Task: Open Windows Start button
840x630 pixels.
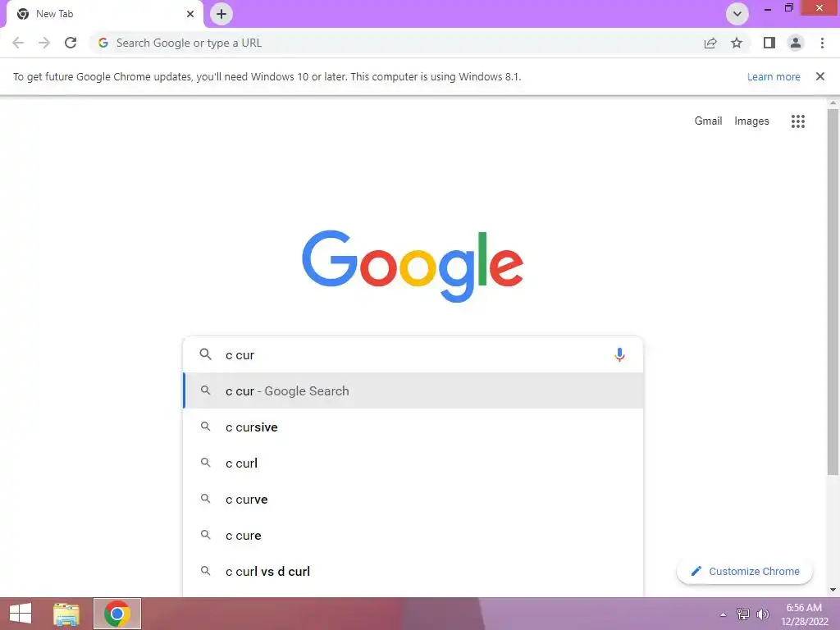Action: (x=21, y=614)
